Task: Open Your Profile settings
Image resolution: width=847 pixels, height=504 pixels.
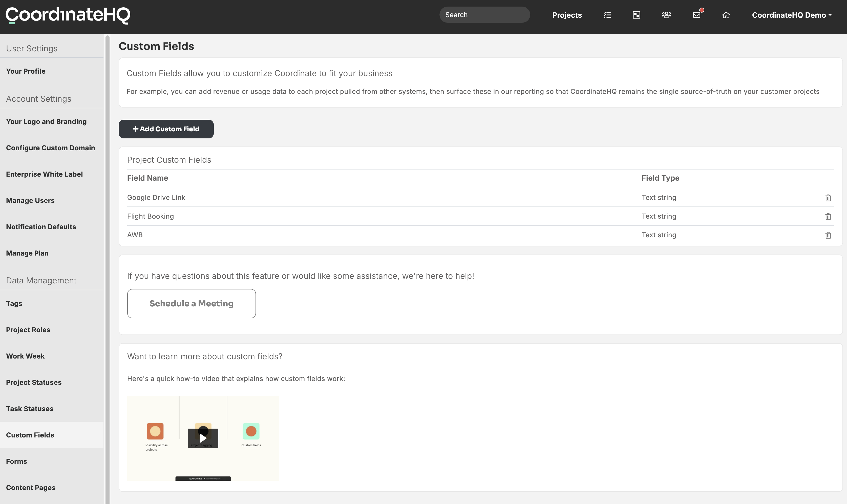Action: [26, 71]
